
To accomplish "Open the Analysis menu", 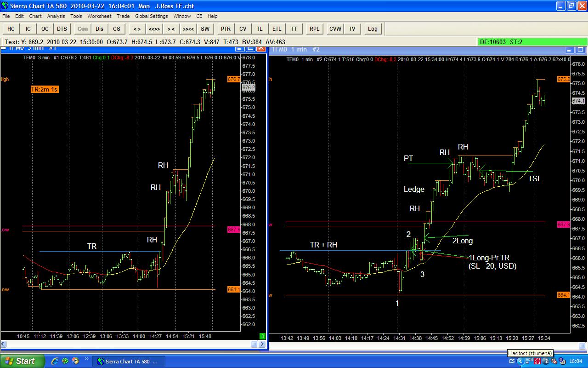I will [x=56, y=16].
